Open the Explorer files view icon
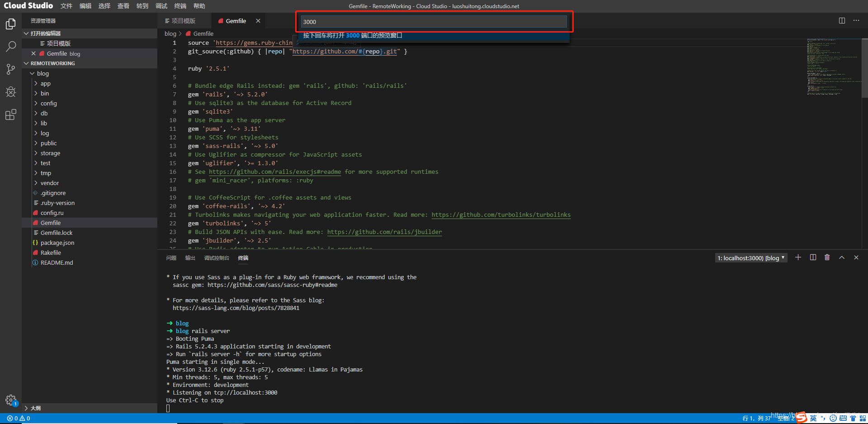Screen dimensions: 868x424 11,24
